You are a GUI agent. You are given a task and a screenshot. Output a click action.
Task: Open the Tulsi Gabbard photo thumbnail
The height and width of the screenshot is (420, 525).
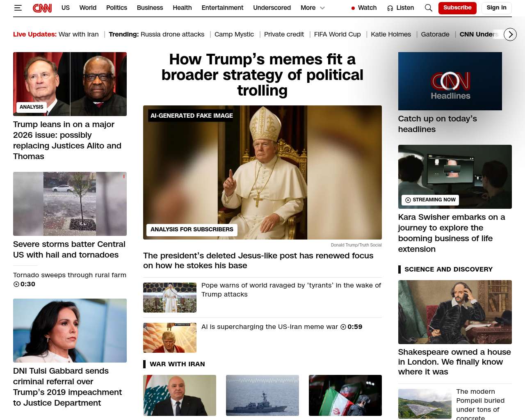coord(70,331)
